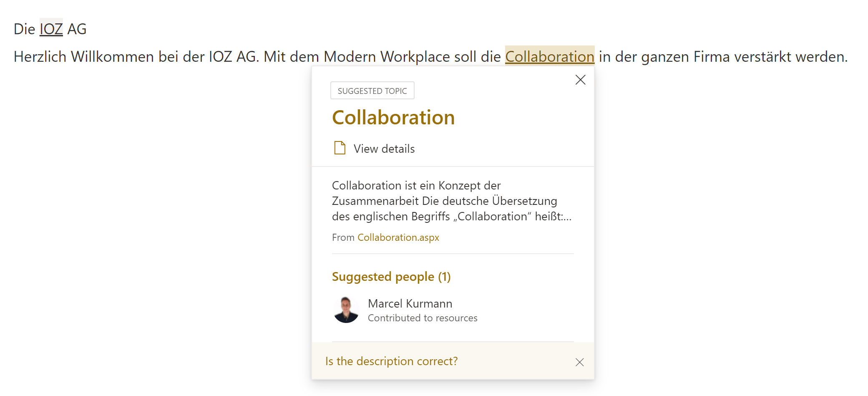Open Marcel Kurmann's profile name
The image size is (868, 396).
(410, 303)
